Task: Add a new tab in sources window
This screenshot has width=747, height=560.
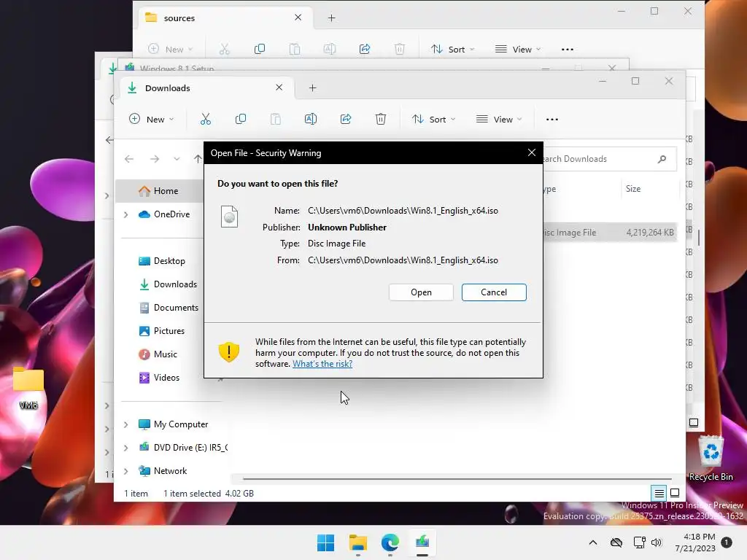Action: 332,18
